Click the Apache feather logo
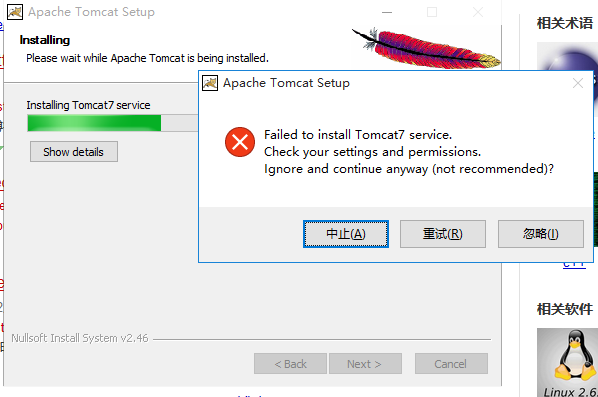 click(x=426, y=49)
